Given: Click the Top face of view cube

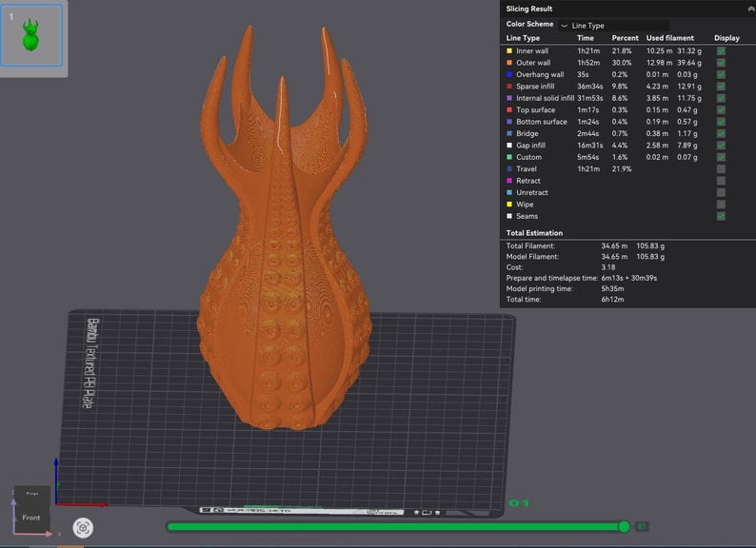Looking at the screenshot, I should (x=31, y=494).
